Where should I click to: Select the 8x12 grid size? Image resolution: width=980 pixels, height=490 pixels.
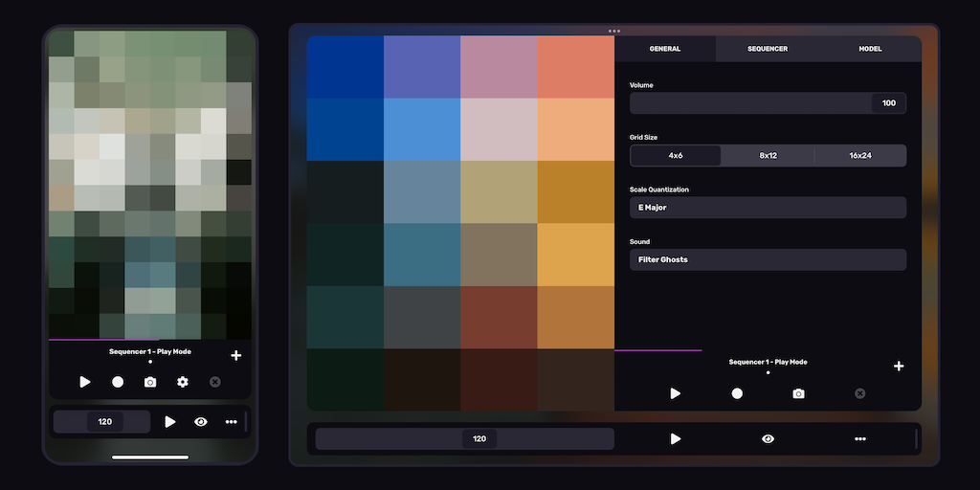tap(768, 156)
